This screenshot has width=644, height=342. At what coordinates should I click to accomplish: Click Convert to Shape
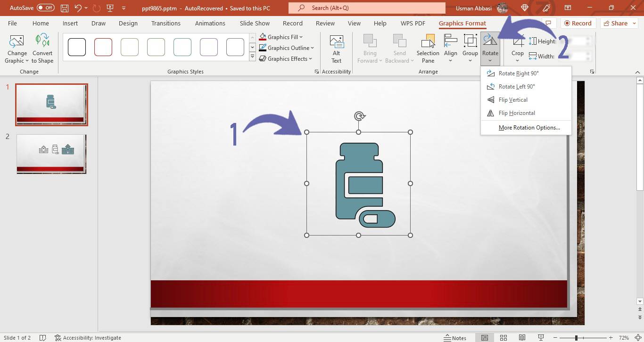[42, 49]
